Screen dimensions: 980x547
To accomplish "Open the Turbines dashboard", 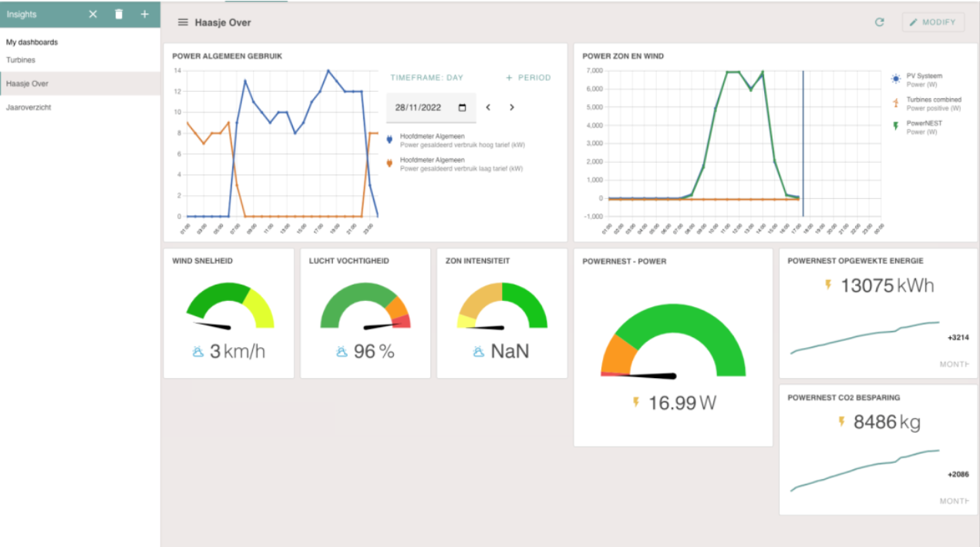I will click(x=21, y=60).
